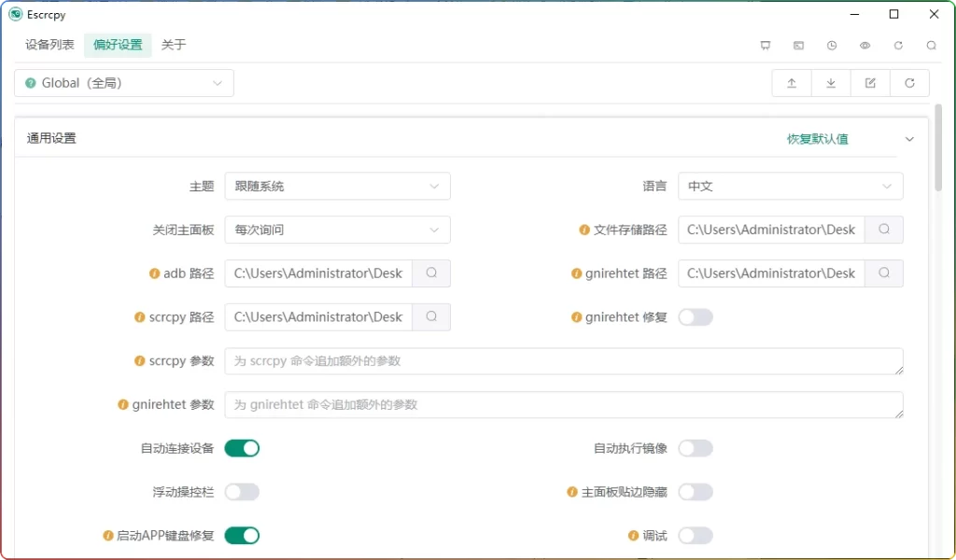This screenshot has height=560, width=956.
Task: Click the eye visibility icon in toolbar
Action: tap(864, 45)
